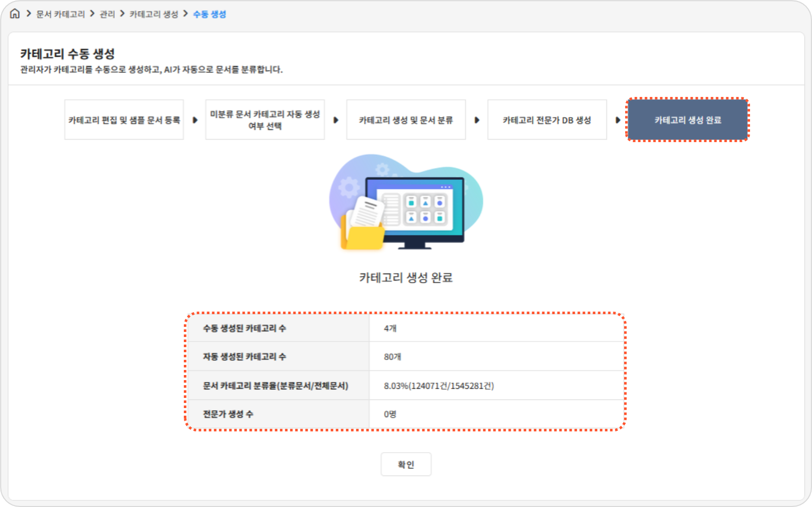Open the 카테고리 생성 및 문서 분류 step
The height and width of the screenshot is (507, 812).
pos(406,120)
